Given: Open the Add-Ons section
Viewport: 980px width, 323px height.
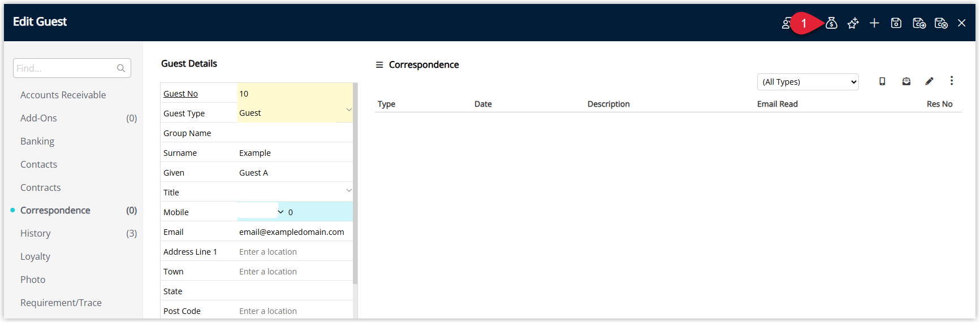Looking at the screenshot, I should point(38,118).
